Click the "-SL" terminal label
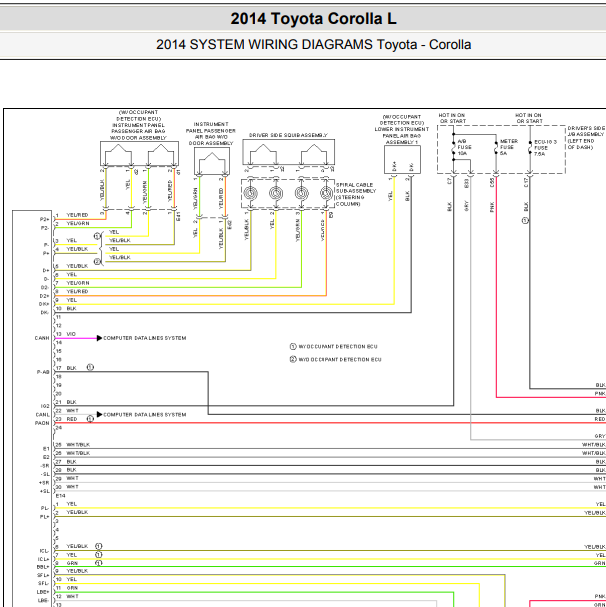 pyautogui.click(x=45, y=475)
